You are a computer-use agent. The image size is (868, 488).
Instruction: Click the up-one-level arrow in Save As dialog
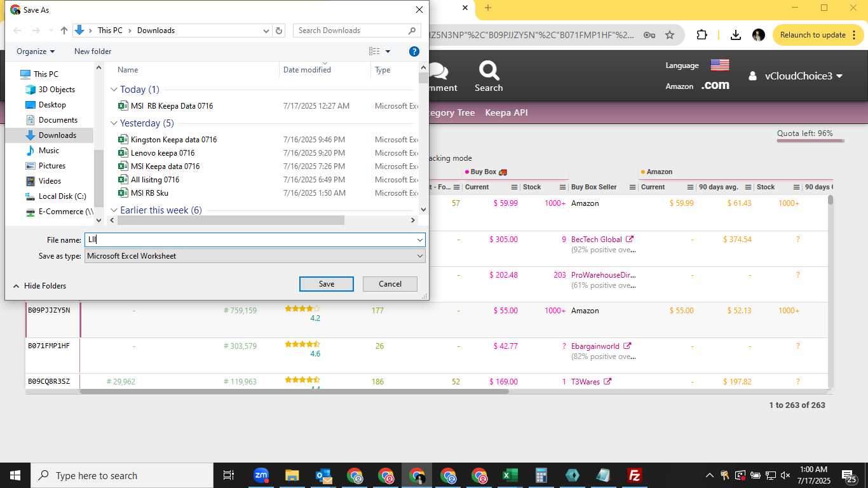point(64,30)
